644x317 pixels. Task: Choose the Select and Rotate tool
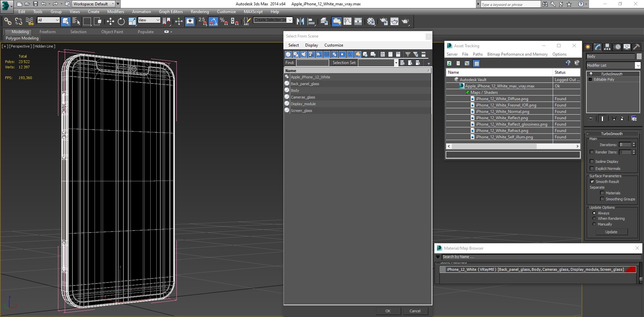coord(121,21)
